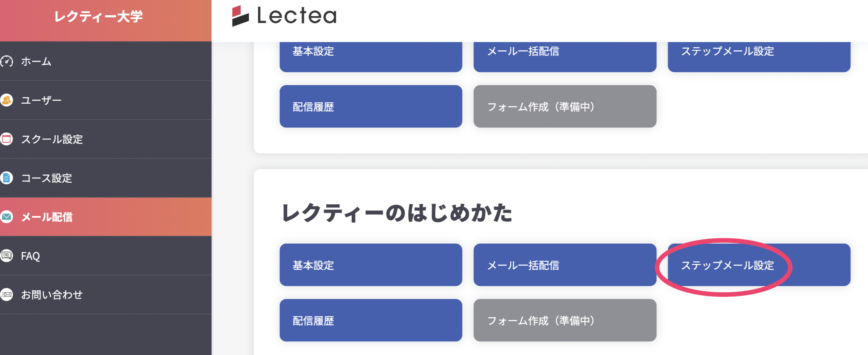Viewport: 868px width, 355px height.
Task: Open the ホーム menu item
Action: [x=36, y=62]
